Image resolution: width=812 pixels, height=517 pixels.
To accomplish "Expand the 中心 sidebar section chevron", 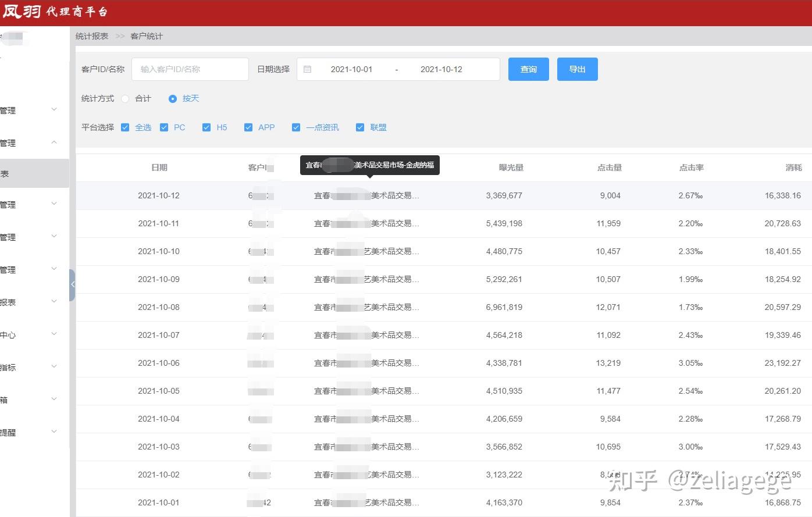I will pos(54,334).
